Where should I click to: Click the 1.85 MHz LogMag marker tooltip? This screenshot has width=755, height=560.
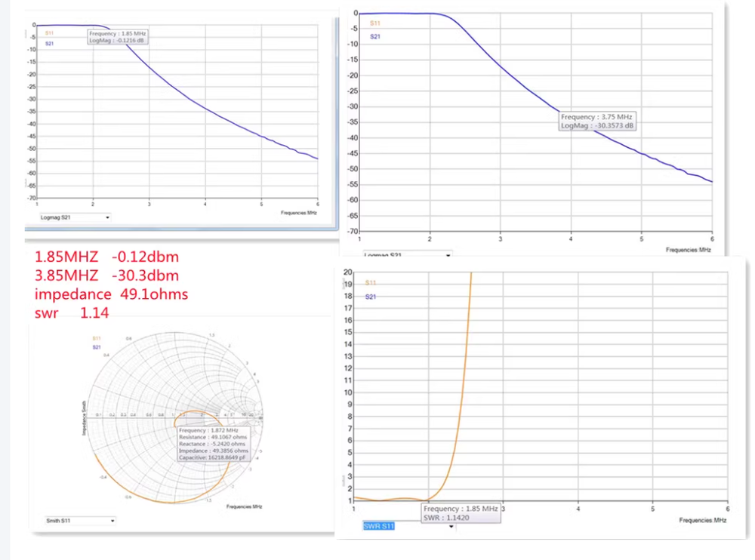(x=117, y=37)
